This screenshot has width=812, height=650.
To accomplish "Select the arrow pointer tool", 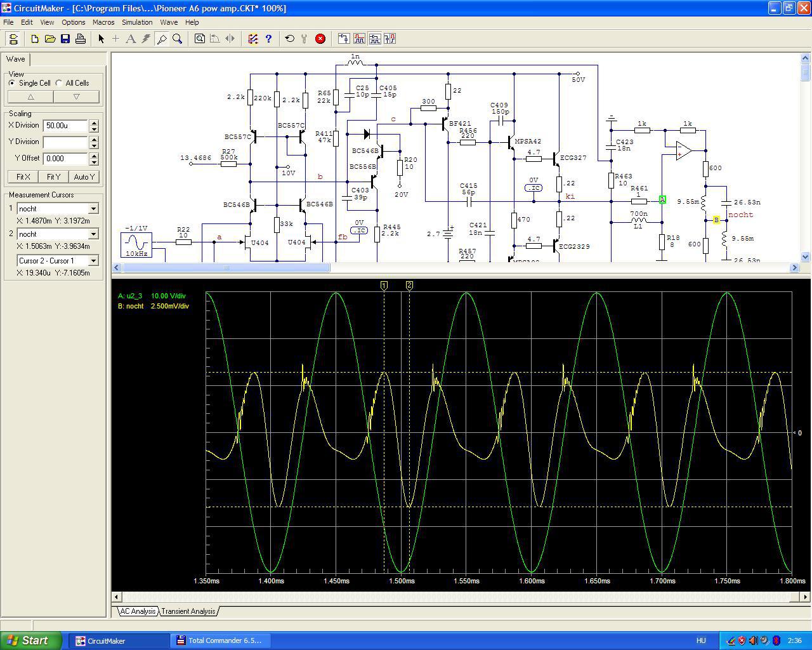I will [101, 39].
